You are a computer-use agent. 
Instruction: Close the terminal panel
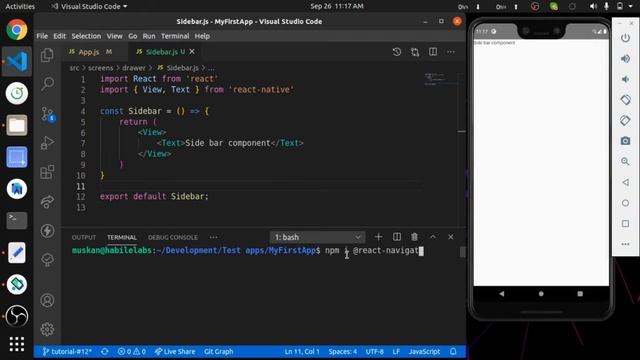pos(451,237)
